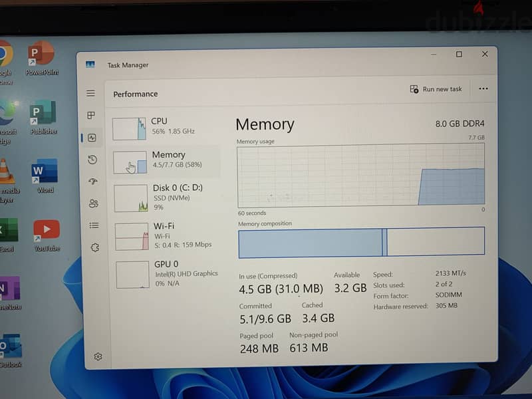This screenshot has height=399, width=532.
Task: Click the Hardware reserved value 305 MB
Action: pyautogui.click(x=446, y=305)
